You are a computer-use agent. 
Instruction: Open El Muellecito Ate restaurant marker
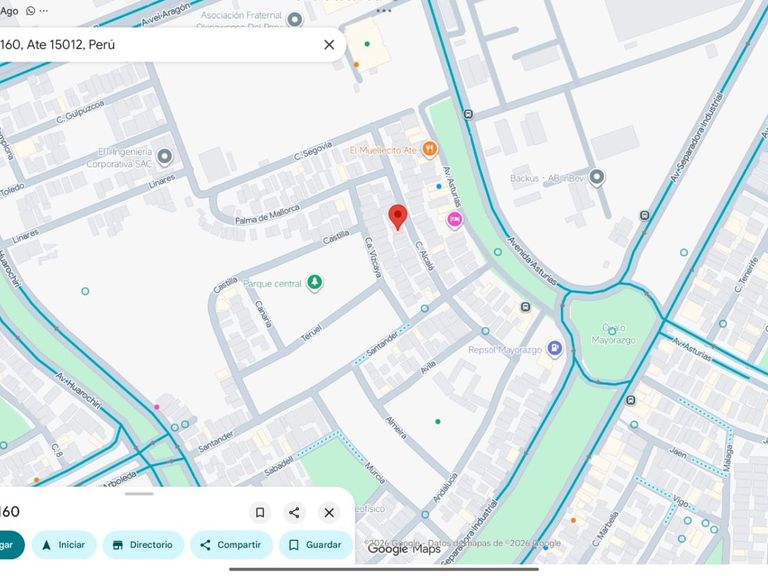tap(429, 148)
